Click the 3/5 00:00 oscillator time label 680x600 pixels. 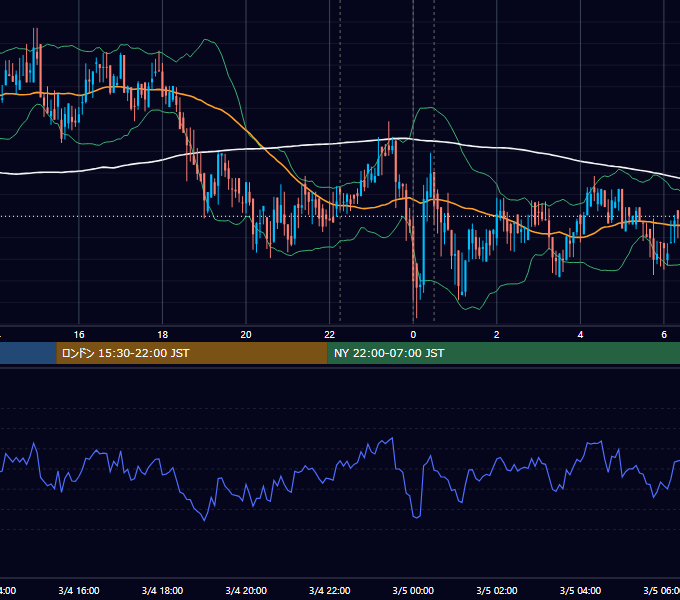(413, 590)
